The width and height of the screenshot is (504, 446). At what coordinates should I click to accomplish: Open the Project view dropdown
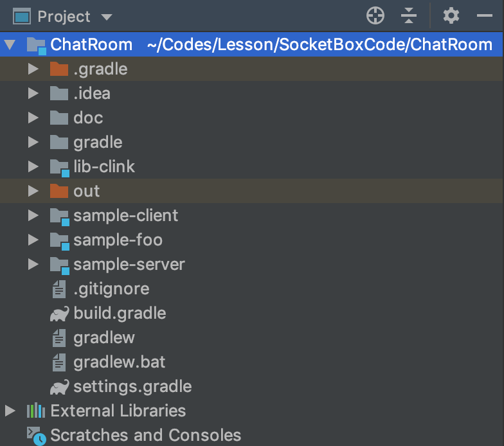(x=107, y=17)
